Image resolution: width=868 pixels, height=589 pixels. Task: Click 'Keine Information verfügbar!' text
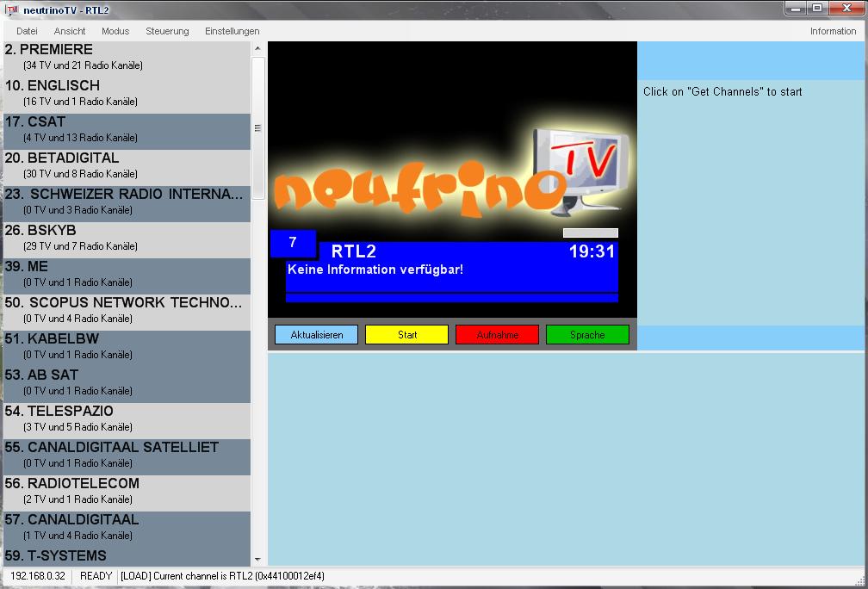click(375, 270)
